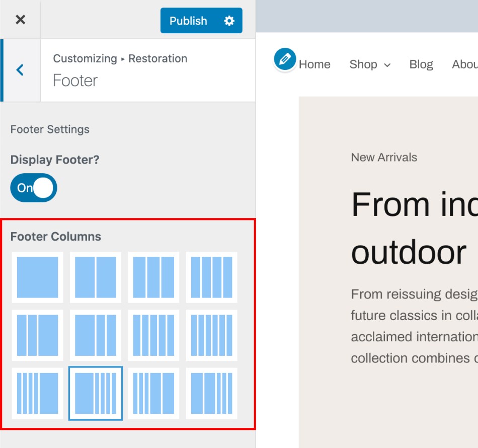This screenshot has width=478, height=448.
Task: Open publish settings gear
Action: [x=229, y=21]
